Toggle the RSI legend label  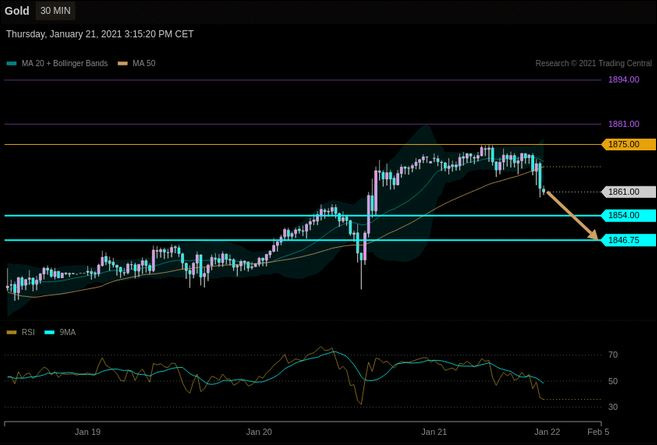(x=28, y=332)
